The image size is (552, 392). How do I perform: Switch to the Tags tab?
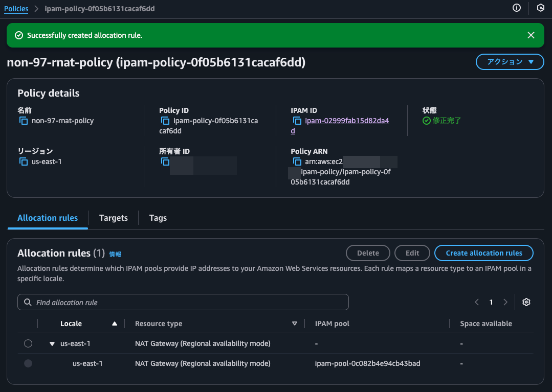158,218
